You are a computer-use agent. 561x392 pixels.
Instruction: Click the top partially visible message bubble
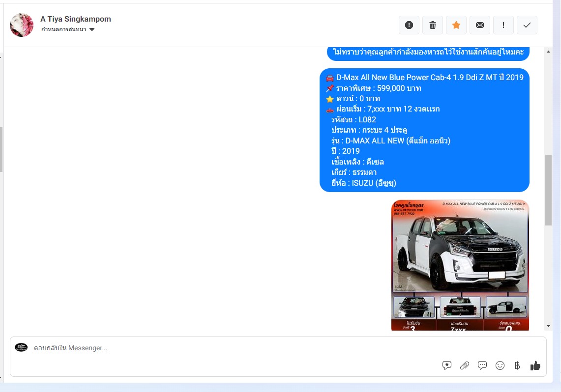pos(428,53)
